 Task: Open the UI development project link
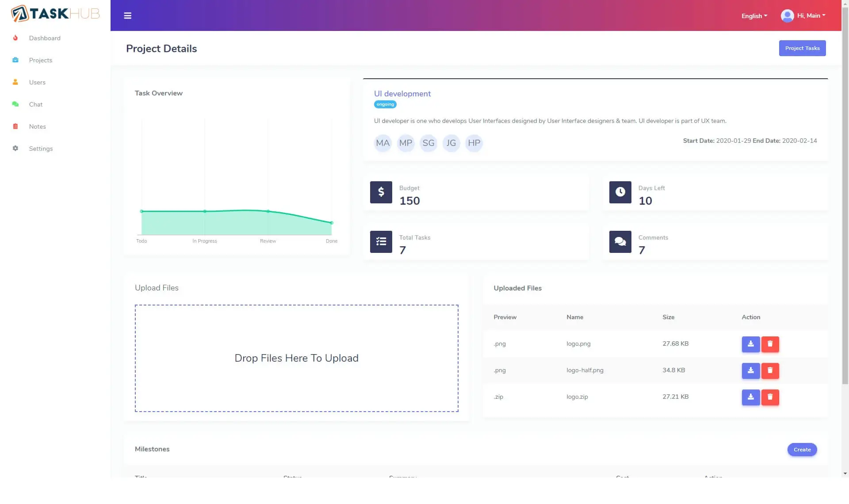(x=402, y=94)
